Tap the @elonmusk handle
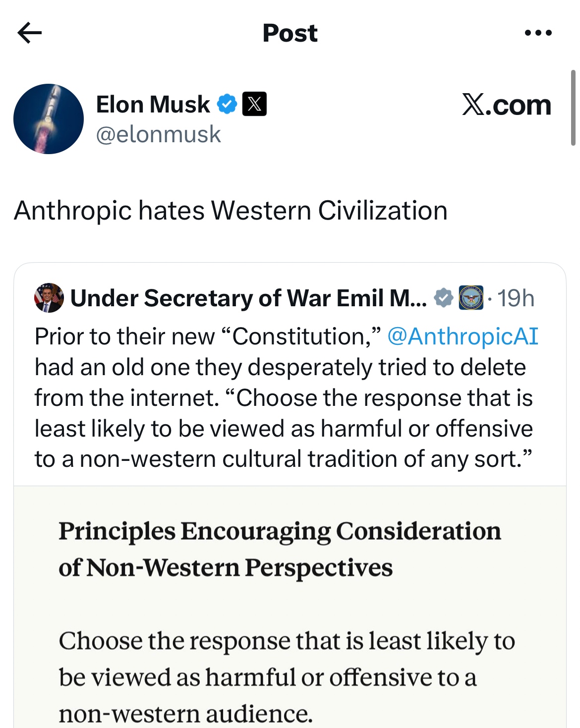This screenshot has height=728, width=580. (158, 134)
